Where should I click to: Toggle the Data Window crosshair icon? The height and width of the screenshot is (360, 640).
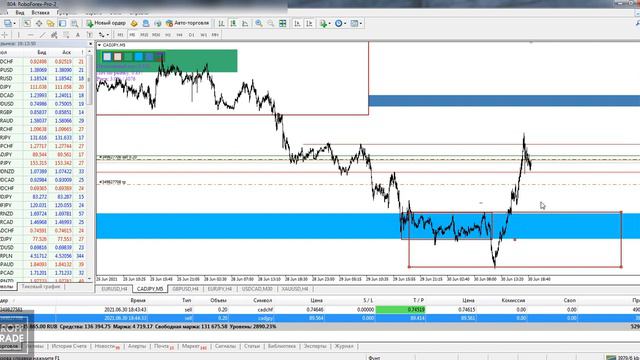(39, 24)
